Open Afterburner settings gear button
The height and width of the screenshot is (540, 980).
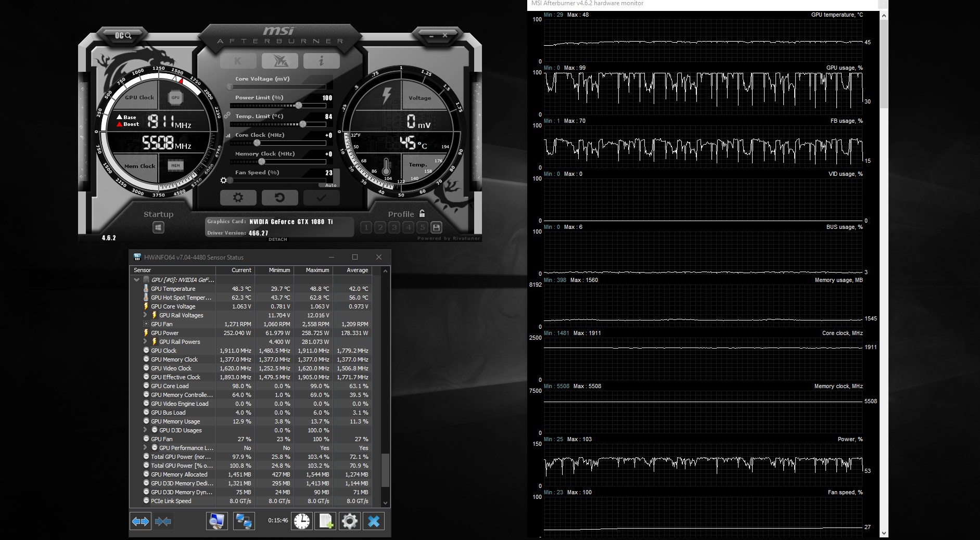point(238,198)
